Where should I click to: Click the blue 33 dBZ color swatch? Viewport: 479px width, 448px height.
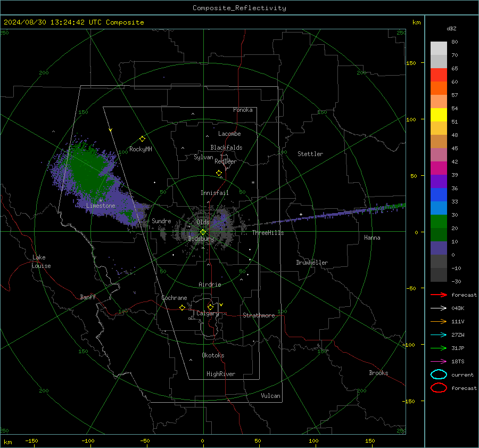[x=439, y=195]
